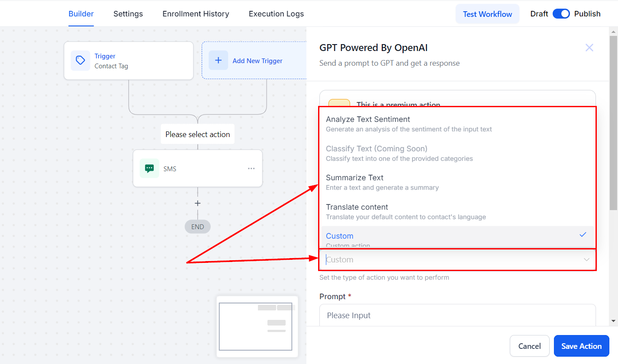This screenshot has width=618, height=364.
Task: Toggle the Draft/Publish switch
Action: [561, 14]
